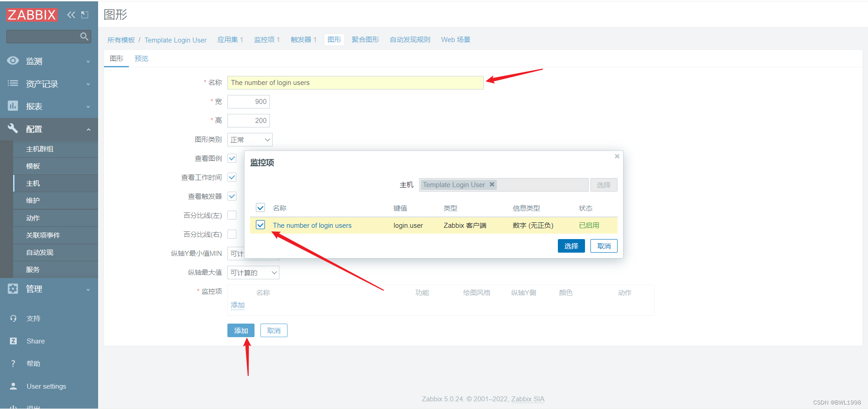The image size is (868, 409).
Task: Click 图形 in the template nav
Action: tap(334, 40)
